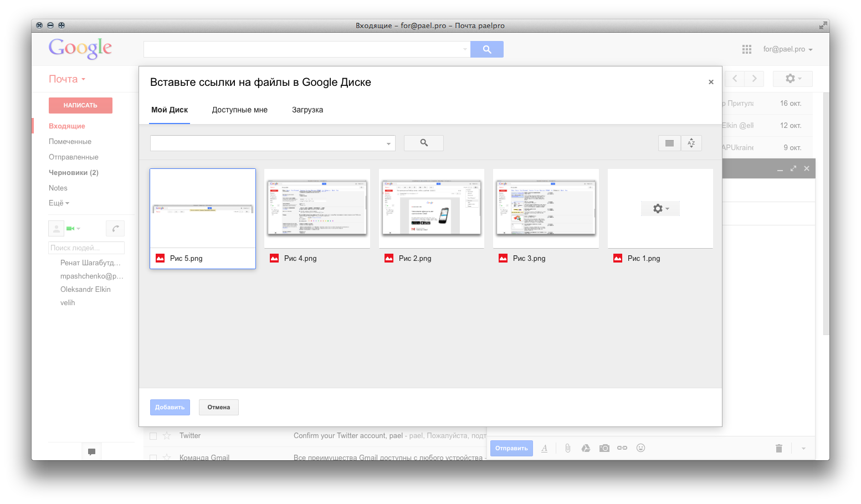Screen dimensions: 861x504
Task: Click the list view icon in Drive dialog
Action: (669, 143)
